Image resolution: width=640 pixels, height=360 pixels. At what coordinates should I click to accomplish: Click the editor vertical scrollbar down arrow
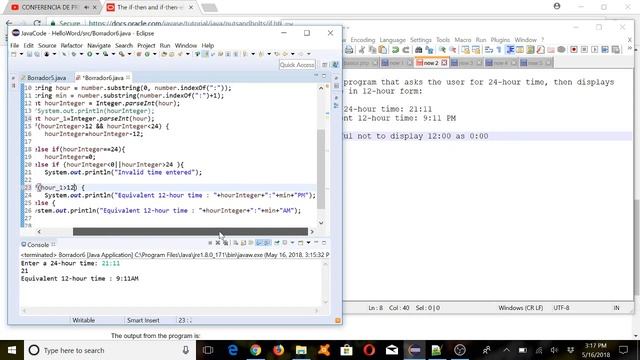(x=321, y=223)
